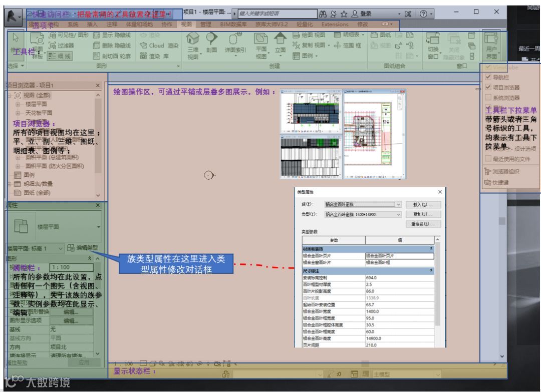Viewport: 541px width, 392px height.
Task: Expand the Ceiling Plans tree node
Action: pos(18,113)
